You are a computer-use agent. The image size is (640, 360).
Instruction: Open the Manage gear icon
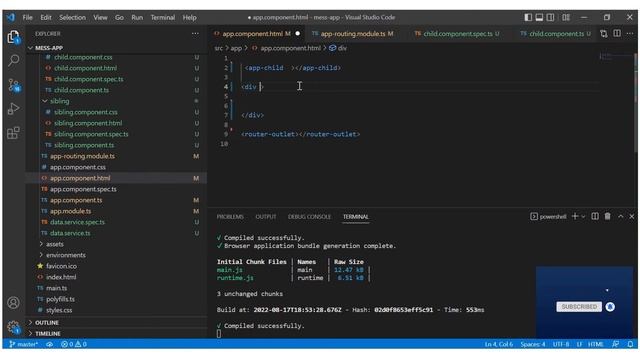tap(13, 327)
